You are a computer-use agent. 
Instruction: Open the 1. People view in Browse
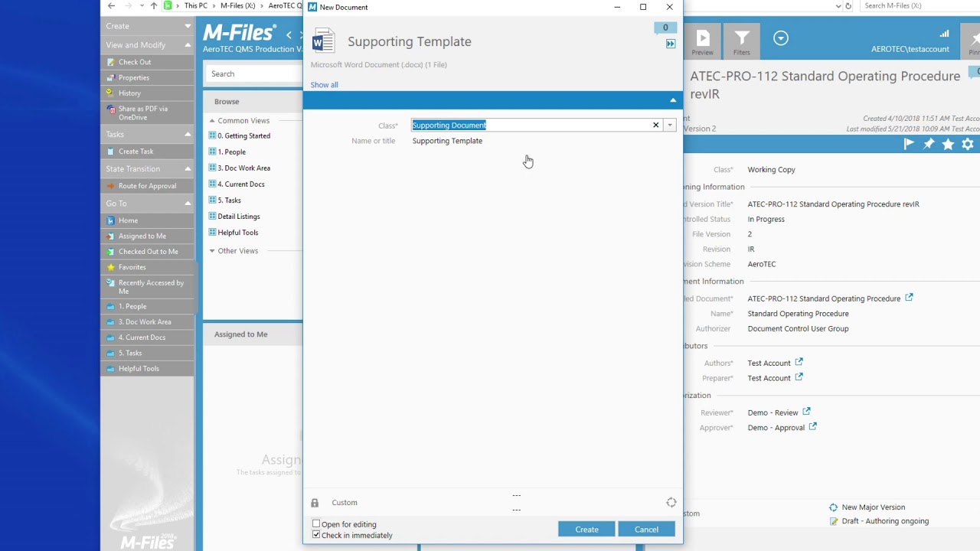click(x=231, y=152)
